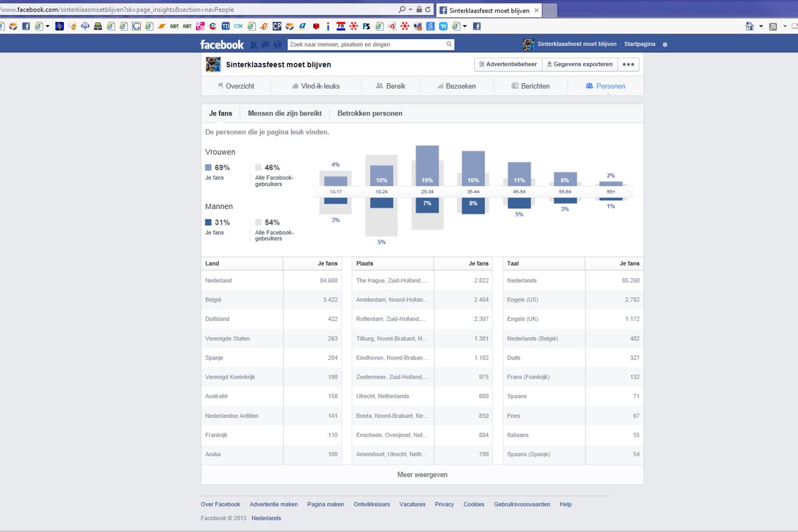Click the browser Home icon
798x532 pixels.
[x=750, y=26]
